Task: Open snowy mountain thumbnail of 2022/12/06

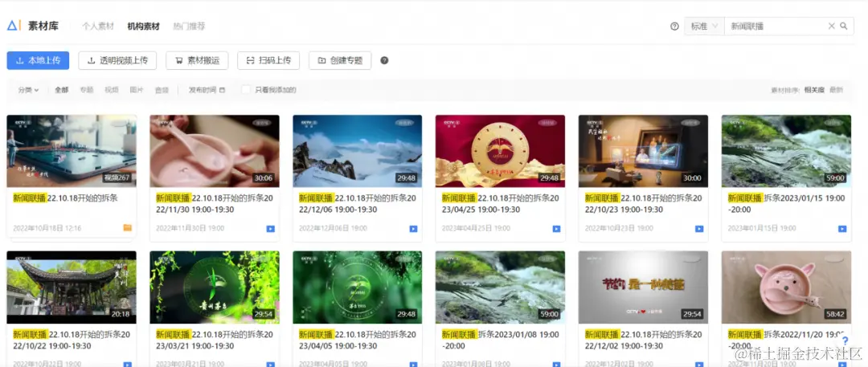Action: pyautogui.click(x=357, y=151)
